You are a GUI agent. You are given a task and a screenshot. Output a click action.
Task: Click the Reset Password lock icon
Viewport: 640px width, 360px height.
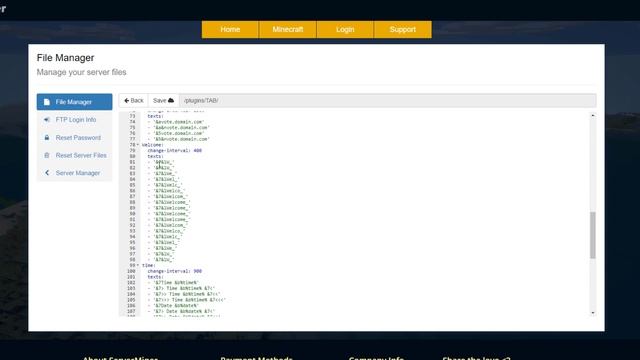coord(47,138)
